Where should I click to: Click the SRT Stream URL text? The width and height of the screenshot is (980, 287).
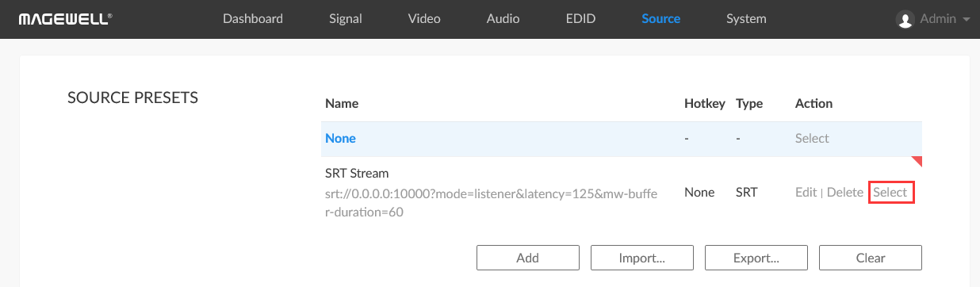click(x=492, y=202)
